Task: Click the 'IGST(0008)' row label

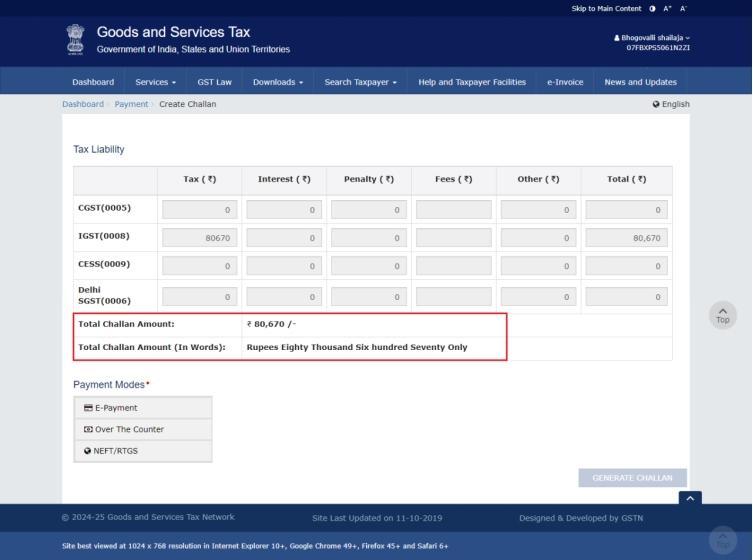Action: click(104, 236)
